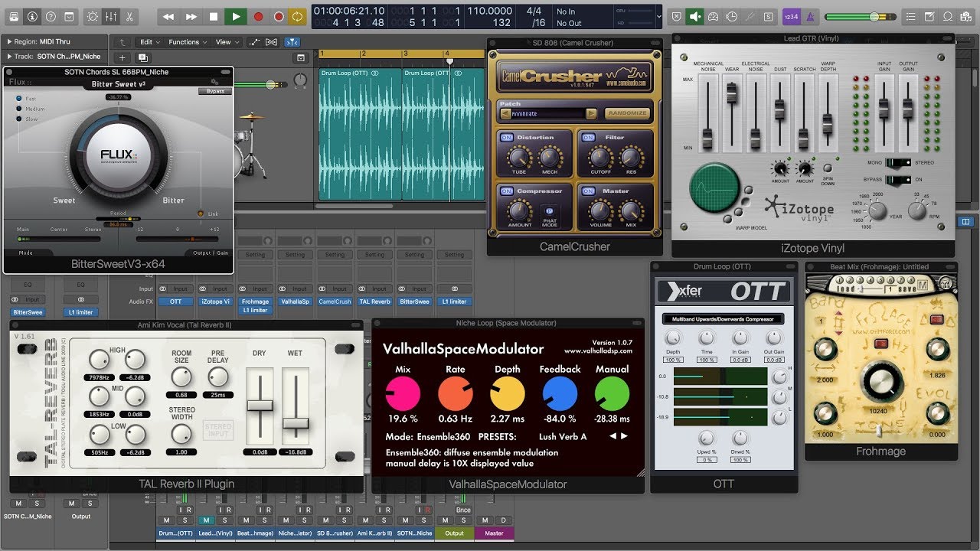This screenshot has height=551, width=980.
Task: Click previous patch arrow in CamelCrusher
Action: pos(505,113)
